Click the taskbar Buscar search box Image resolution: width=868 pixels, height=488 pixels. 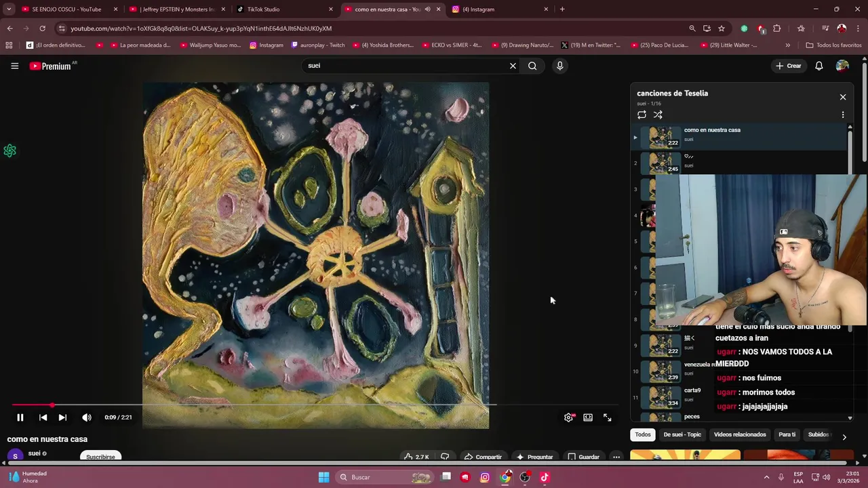click(383, 477)
